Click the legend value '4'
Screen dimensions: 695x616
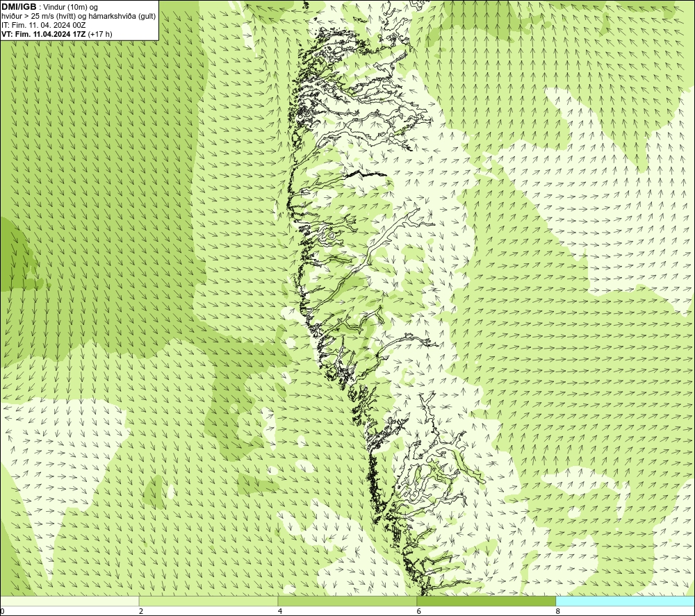[x=280, y=612]
